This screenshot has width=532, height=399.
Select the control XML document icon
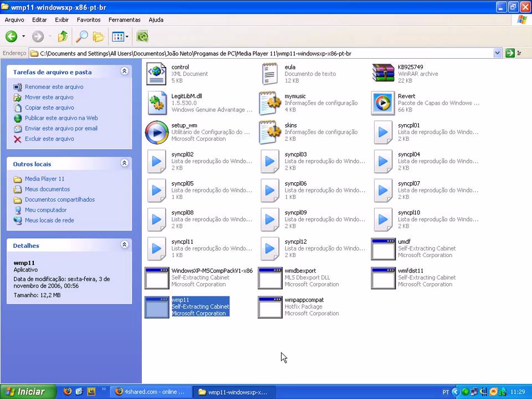tap(156, 74)
